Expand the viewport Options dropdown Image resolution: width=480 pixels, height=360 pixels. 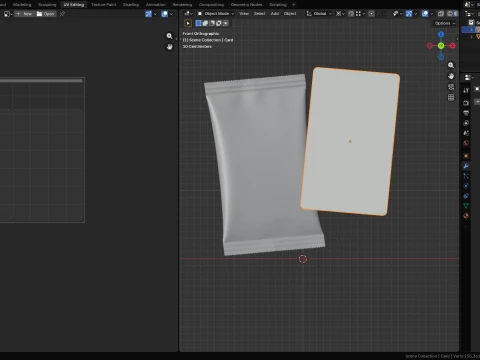tap(445, 23)
